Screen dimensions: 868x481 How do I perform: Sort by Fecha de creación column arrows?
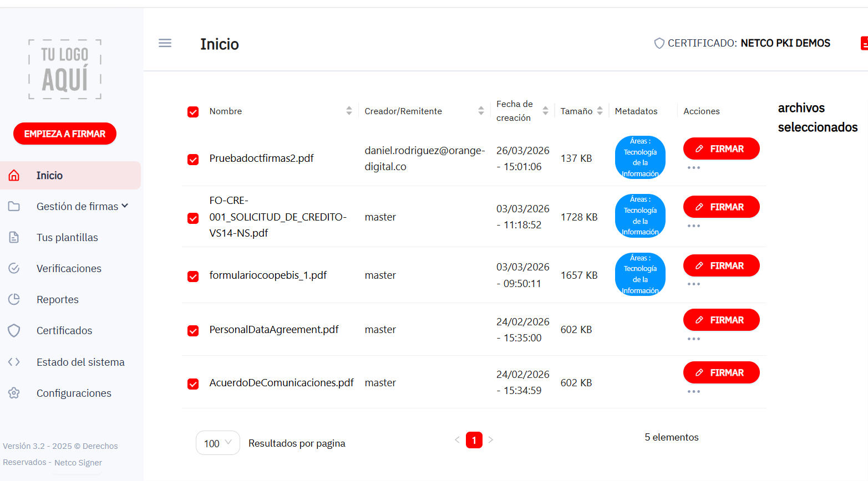pos(545,111)
